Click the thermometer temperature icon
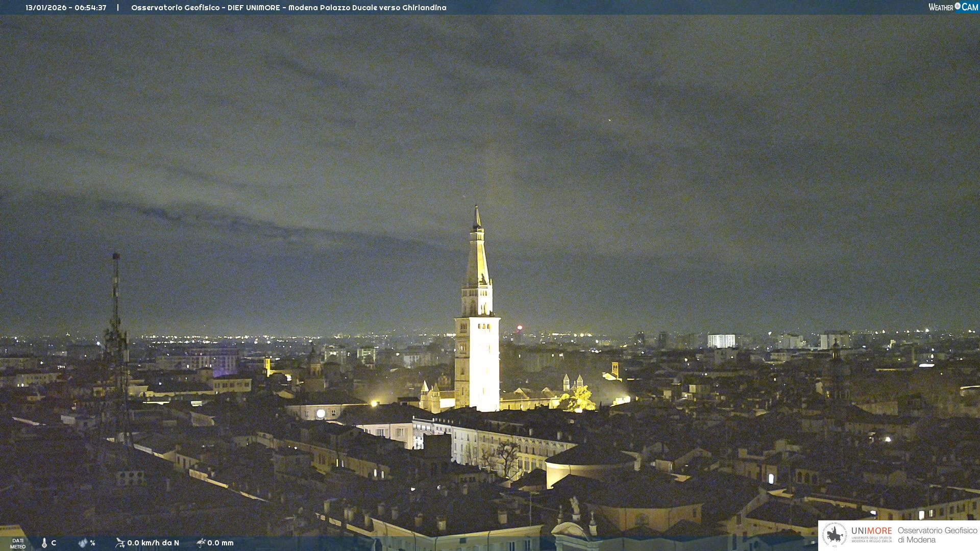The width and height of the screenshot is (980, 551). pos(44,543)
